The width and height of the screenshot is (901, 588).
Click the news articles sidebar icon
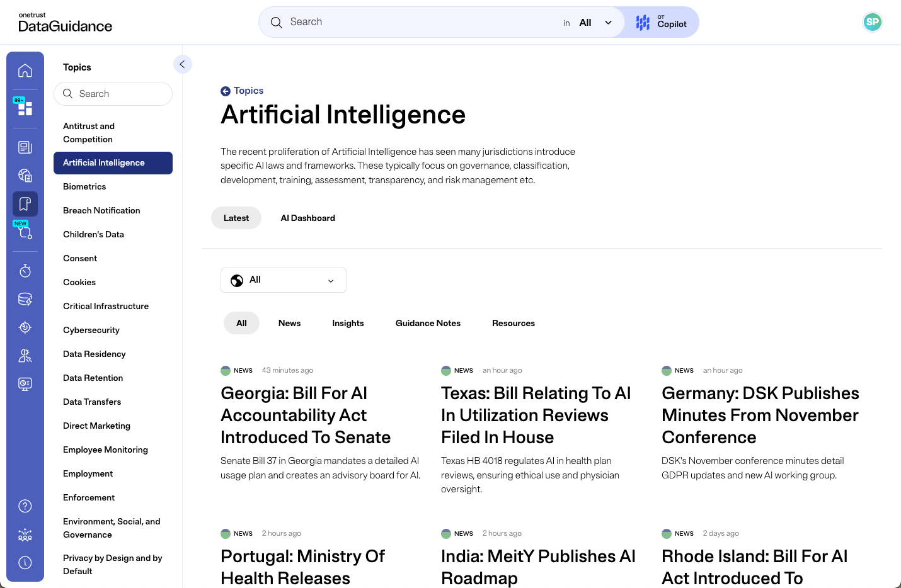point(25,147)
